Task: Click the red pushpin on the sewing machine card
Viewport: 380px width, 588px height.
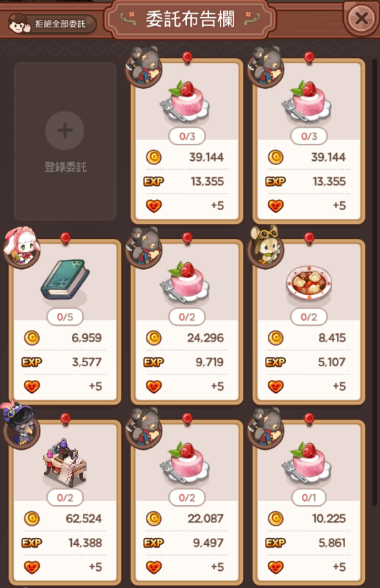Action: [x=65, y=419]
